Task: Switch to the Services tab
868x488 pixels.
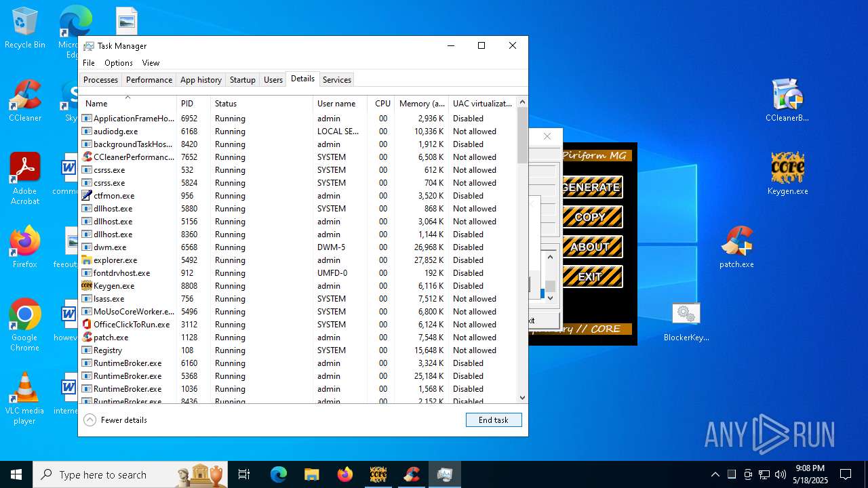Action: tap(337, 80)
